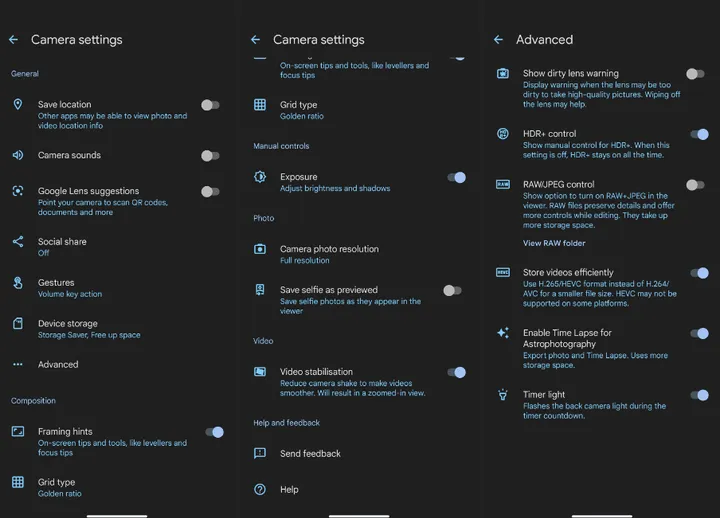This screenshot has height=518, width=720.
Task: Go back from the Advanced screen
Action: (498, 40)
